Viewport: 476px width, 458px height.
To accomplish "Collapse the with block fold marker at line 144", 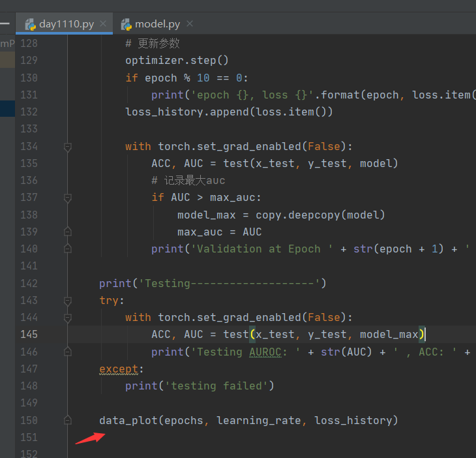I will click(x=68, y=318).
